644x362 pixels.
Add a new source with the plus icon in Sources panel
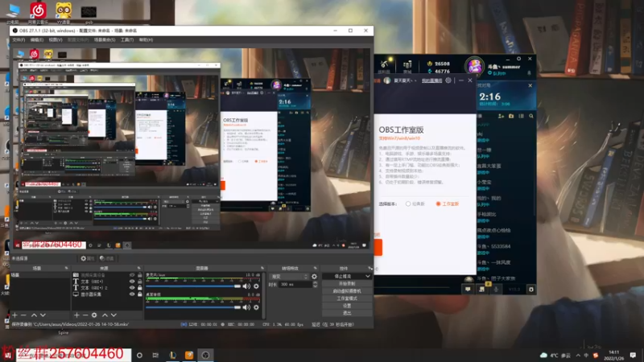click(x=76, y=315)
